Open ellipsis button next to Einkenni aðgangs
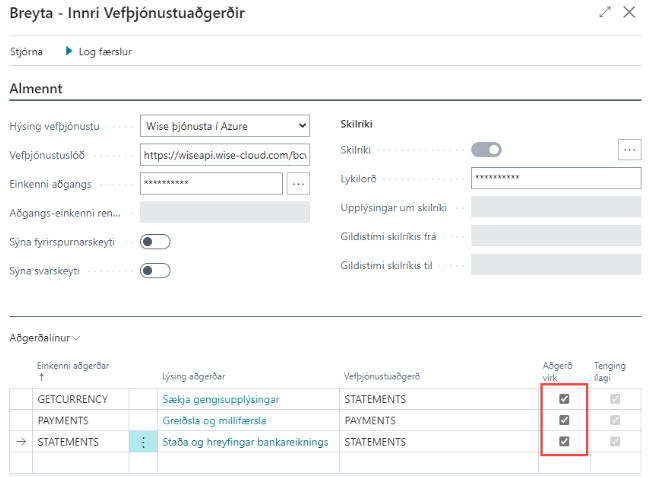Image resolution: width=651 pixels, height=477 pixels. (298, 183)
